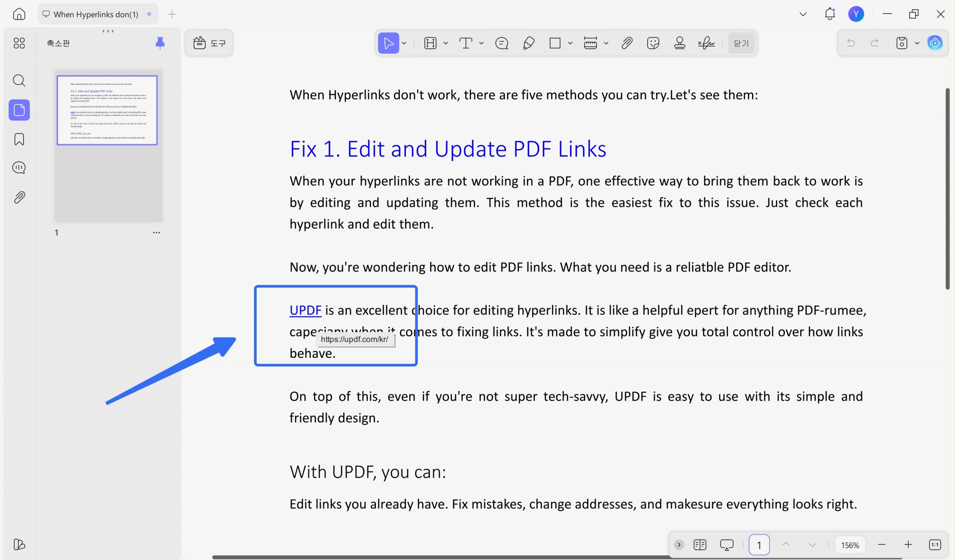The image size is (955, 560).
Task: Open the stamp tool
Action: [x=679, y=43]
